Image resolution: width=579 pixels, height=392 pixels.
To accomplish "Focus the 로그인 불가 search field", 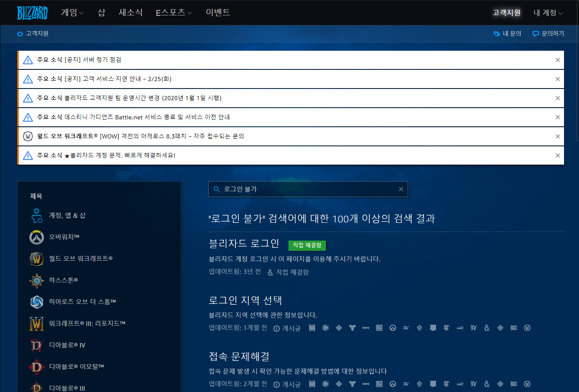I will pos(308,189).
